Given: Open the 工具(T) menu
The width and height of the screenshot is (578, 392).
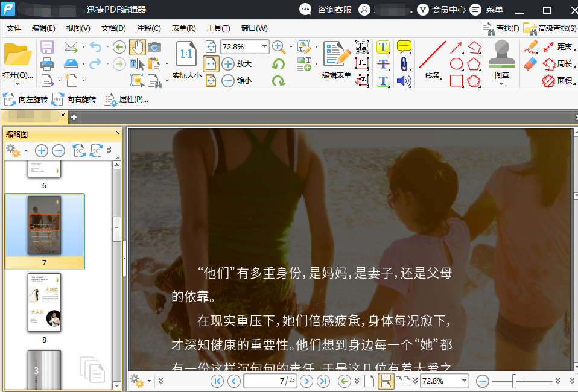Looking at the screenshot, I should tap(218, 28).
